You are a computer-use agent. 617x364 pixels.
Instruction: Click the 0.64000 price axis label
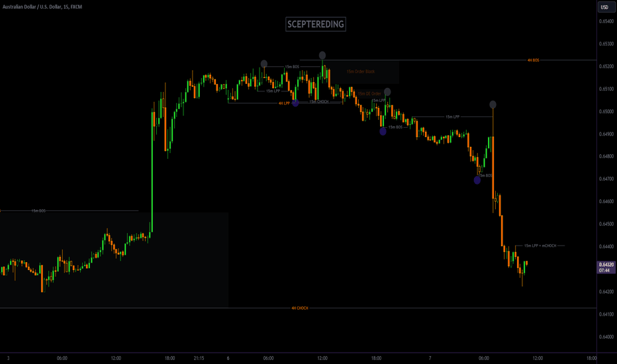click(x=606, y=336)
